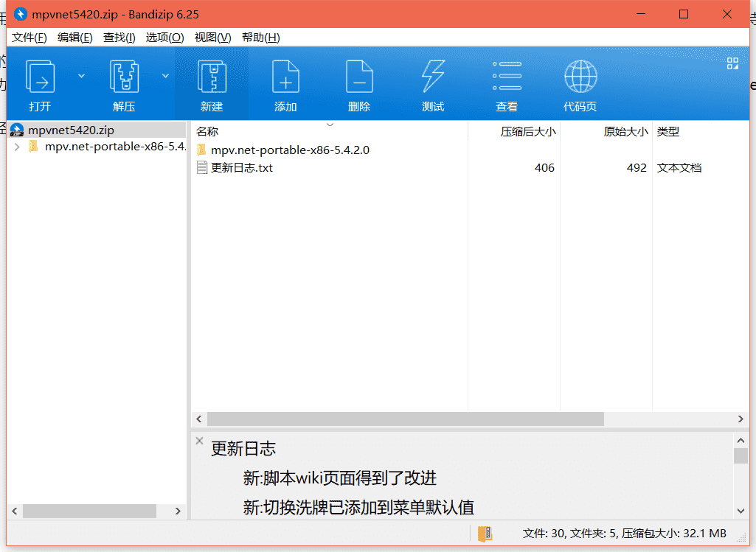Click the Bandizip logo in the title bar
This screenshot has width=756, height=552.
coord(20,14)
